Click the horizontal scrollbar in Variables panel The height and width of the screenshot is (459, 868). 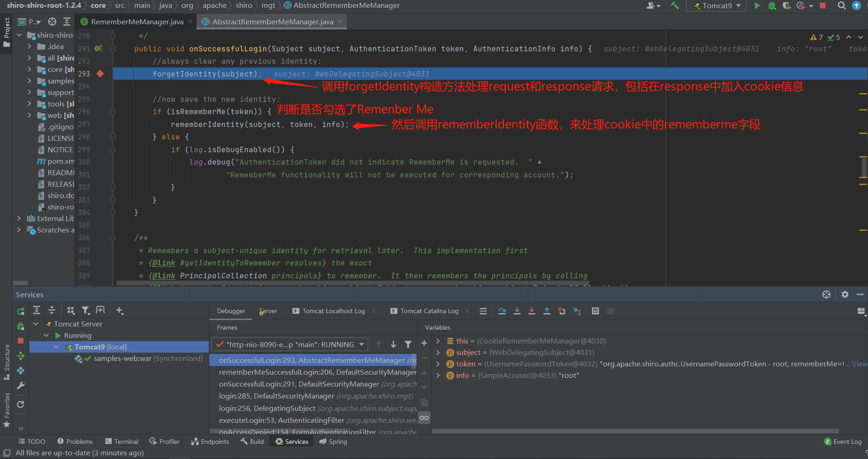click(x=635, y=431)
